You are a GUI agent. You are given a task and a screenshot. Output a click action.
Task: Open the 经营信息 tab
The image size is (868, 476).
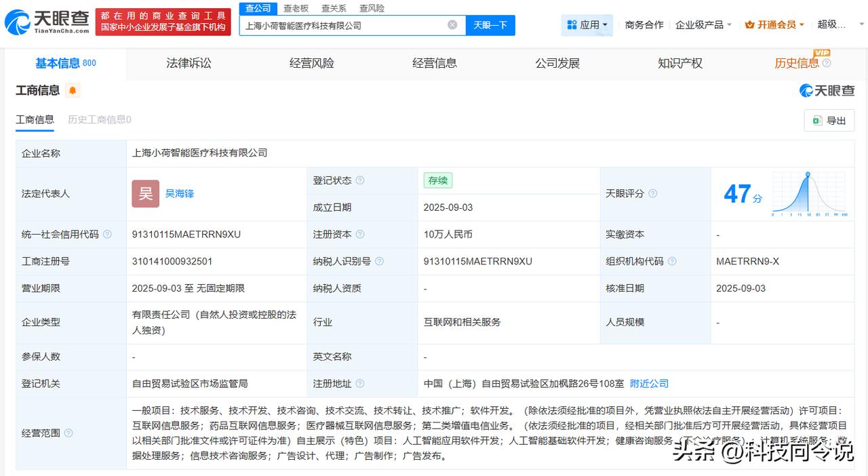click(x=435, y=63)
